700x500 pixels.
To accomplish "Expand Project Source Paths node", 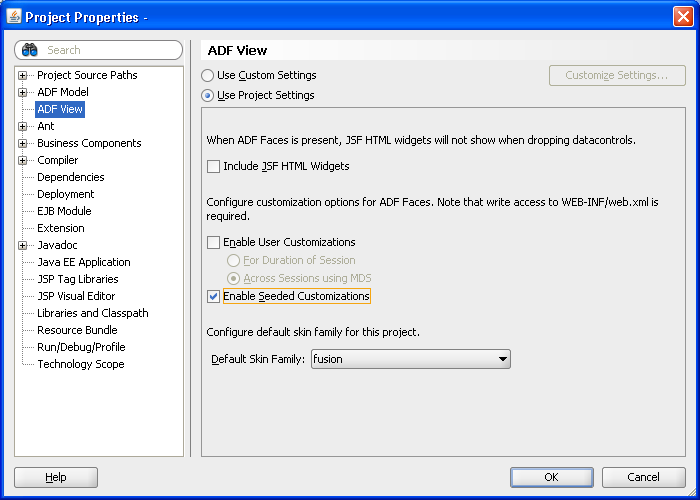I will coord(22,75).
